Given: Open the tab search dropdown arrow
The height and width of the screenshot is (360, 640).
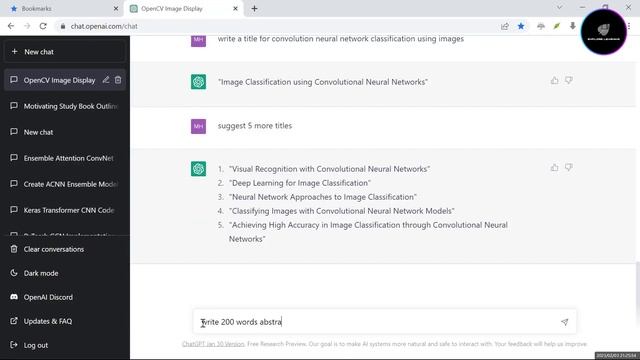Looking at the screenshot, I should tap(560, 8).
